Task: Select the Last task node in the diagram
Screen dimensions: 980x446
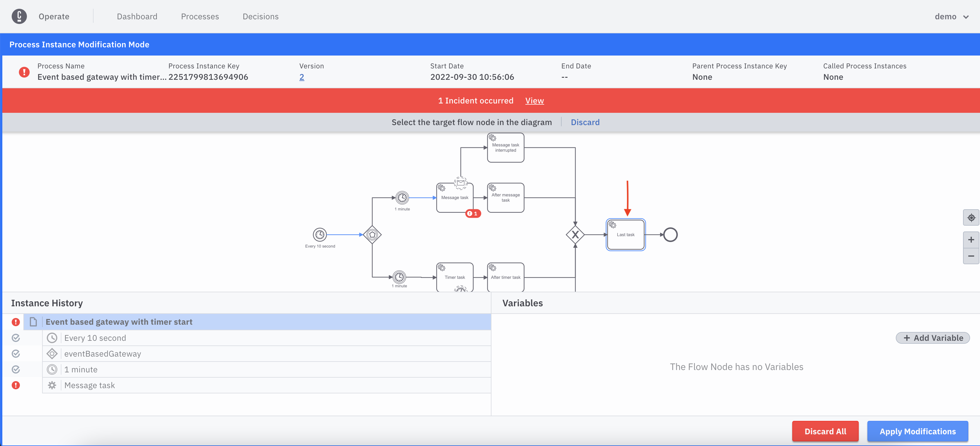Action: pos(626,235)
